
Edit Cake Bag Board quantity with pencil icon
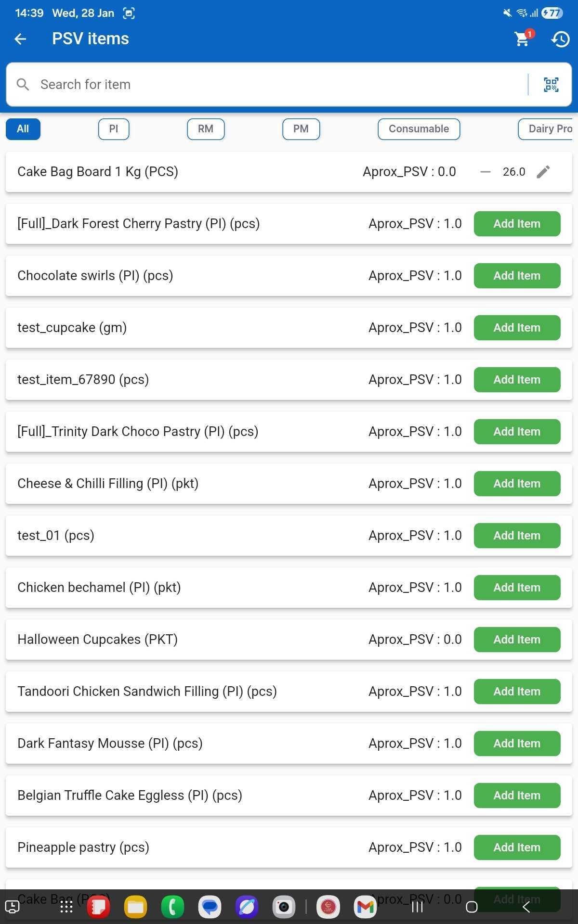point(543,171)
